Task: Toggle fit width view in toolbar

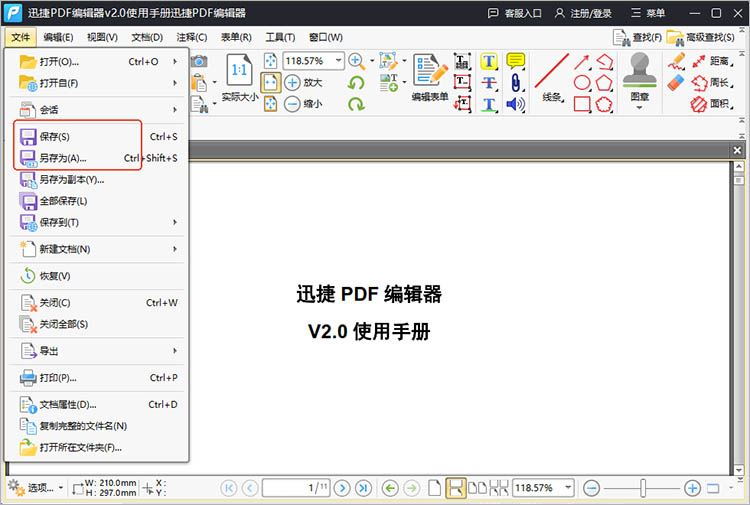Action: [271, 82]
